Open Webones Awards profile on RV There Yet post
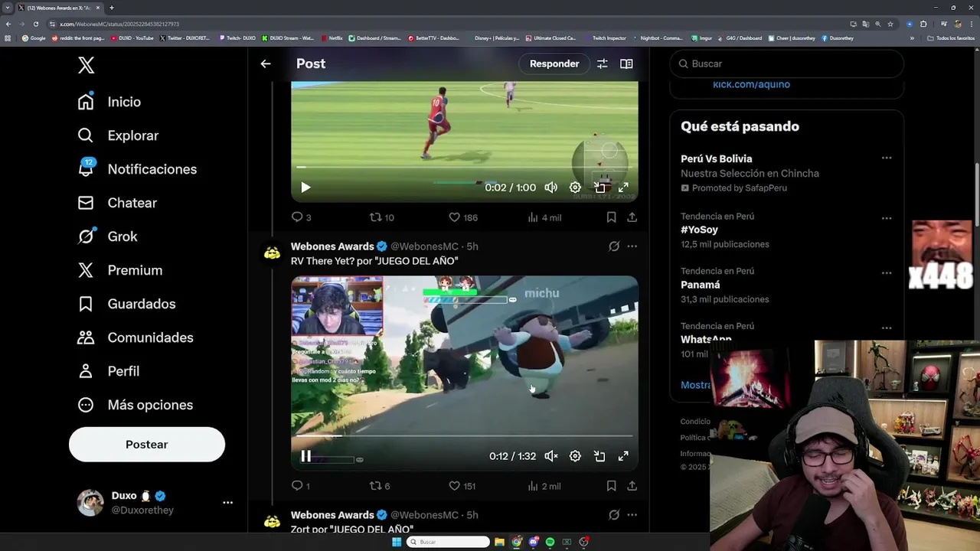 click(x=332, y=246)
